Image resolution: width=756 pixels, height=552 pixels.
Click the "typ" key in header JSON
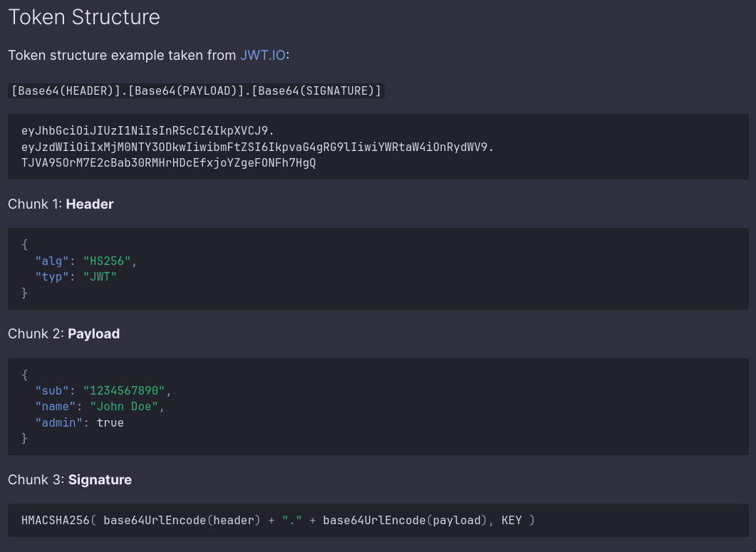pos(53,276)
